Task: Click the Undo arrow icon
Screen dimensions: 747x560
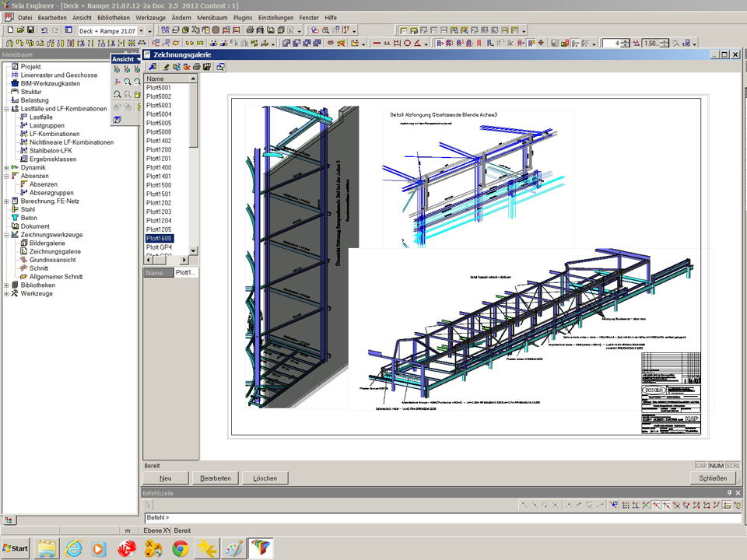Action: pos(44,30)
